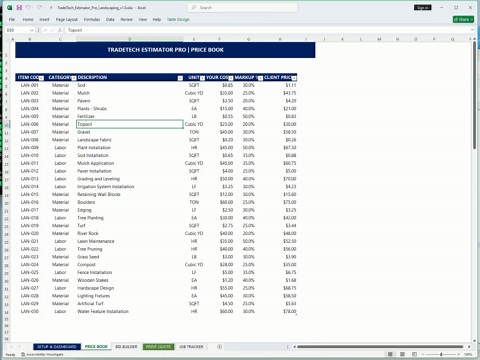The image size is (480, 360).
Task: Click the Name Box showing D10
Action: [x=17, y=30]
